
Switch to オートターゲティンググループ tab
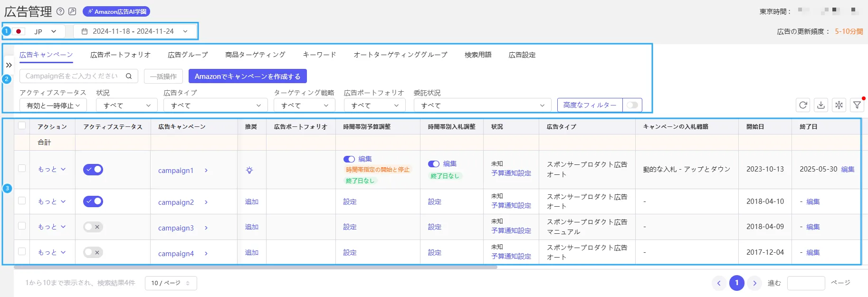pos(401,55)
